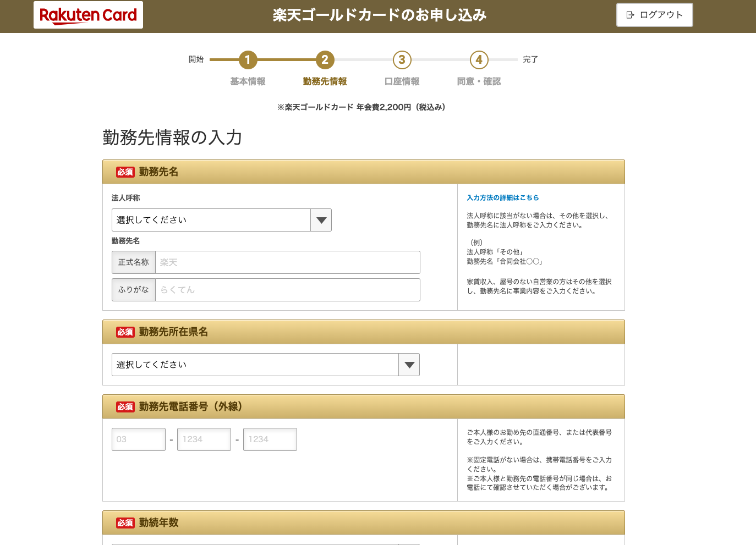Click the last phone number field
Viewport: 756px width, 545px height.
[x=270, y=439]
